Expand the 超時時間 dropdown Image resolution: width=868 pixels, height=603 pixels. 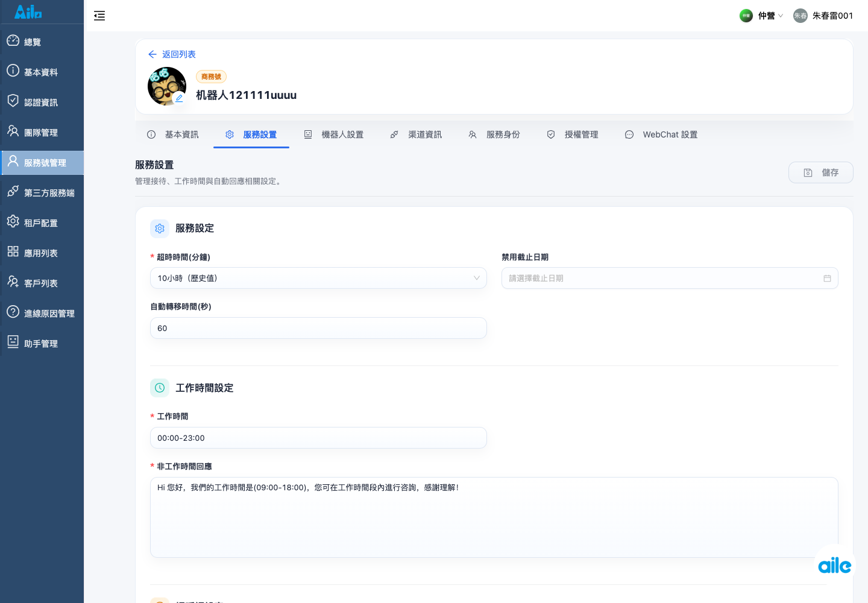(318, 278)
